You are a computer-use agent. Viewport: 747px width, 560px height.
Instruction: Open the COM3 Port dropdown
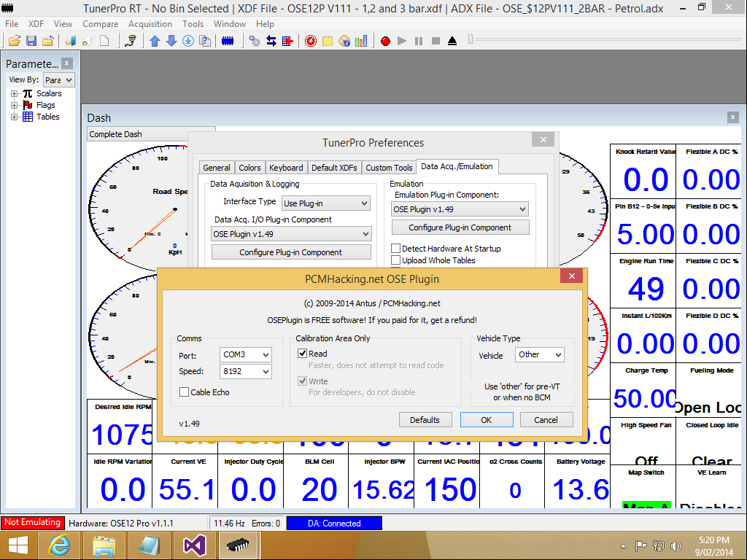(245, 355)
